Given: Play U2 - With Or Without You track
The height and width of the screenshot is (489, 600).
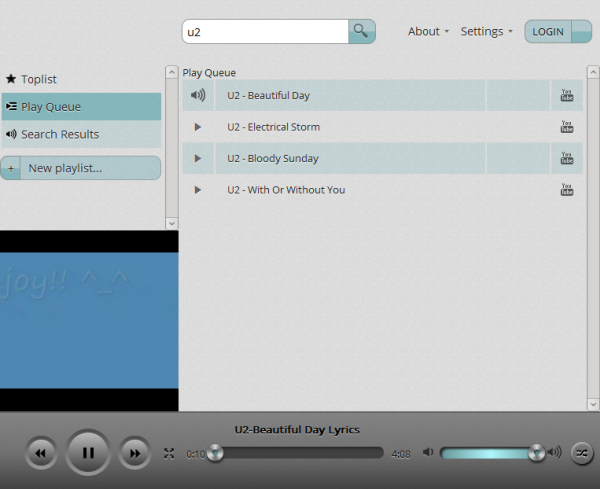Looking at the screenshot, I should 197,190.
